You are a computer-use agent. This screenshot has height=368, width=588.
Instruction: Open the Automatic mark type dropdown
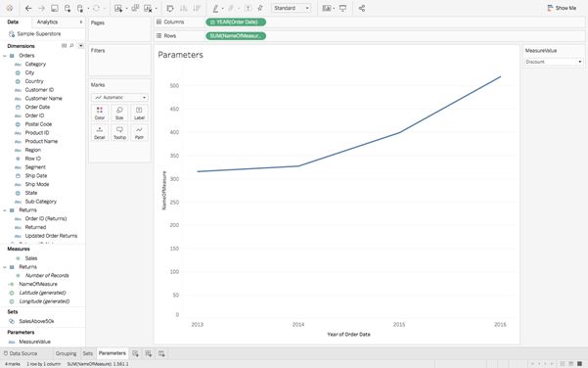[x=119, y=98]
